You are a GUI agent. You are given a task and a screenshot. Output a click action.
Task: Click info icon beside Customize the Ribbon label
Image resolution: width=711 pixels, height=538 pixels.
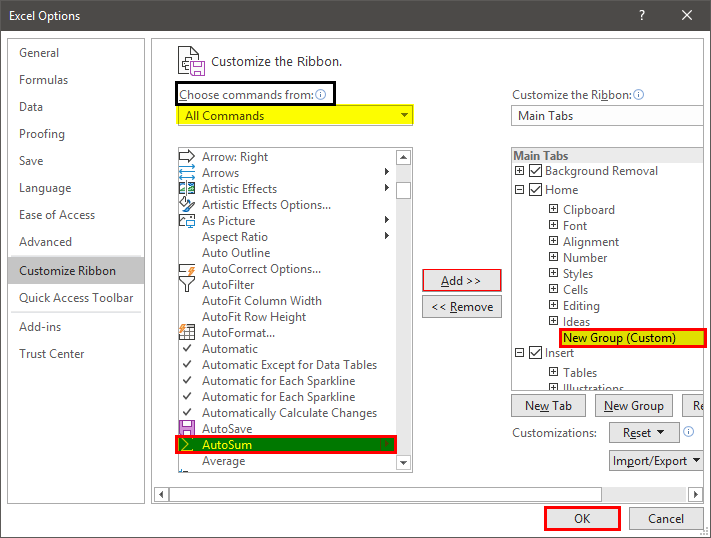[x=638, y=94]
